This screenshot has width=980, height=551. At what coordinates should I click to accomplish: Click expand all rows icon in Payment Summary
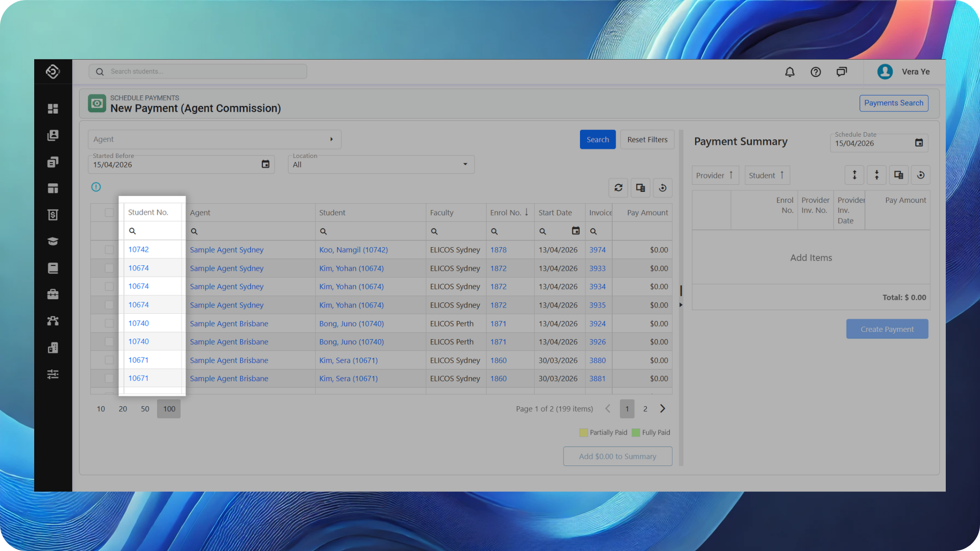pos(854,175)
